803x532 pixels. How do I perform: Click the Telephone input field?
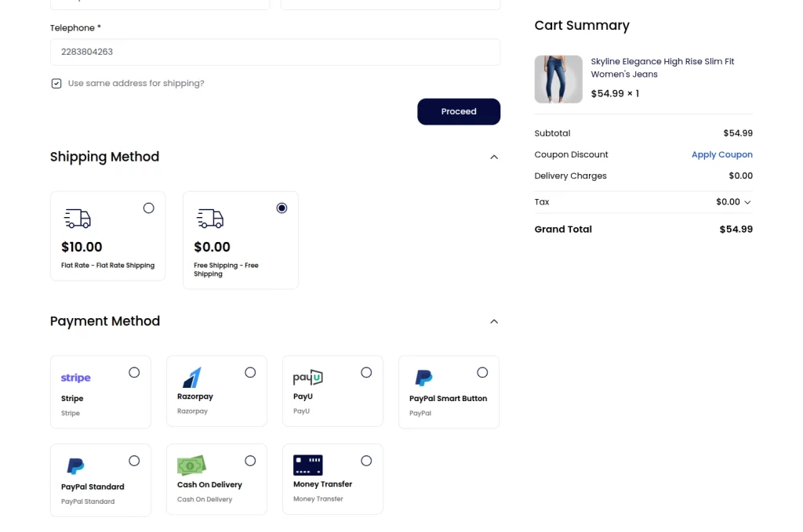(x=274, y=52)
